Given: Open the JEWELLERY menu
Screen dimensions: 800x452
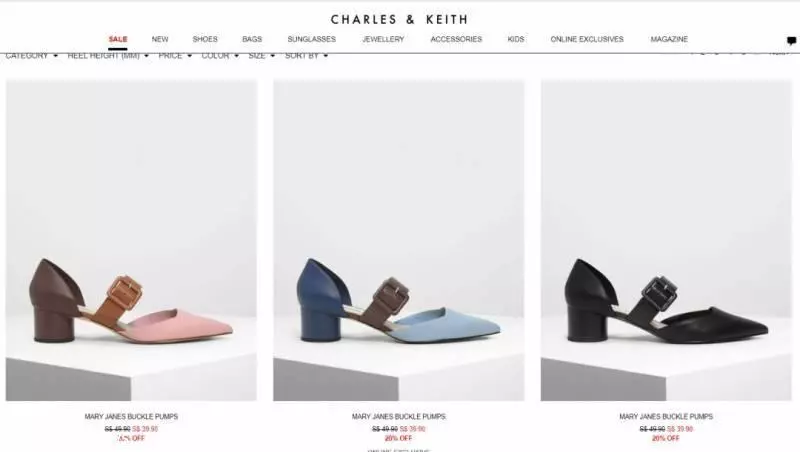Looking at the screenshot, I should 383,39.
